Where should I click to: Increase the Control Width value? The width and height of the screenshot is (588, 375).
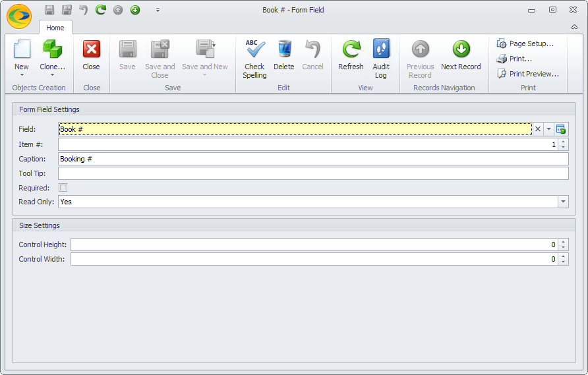(563, 256)
